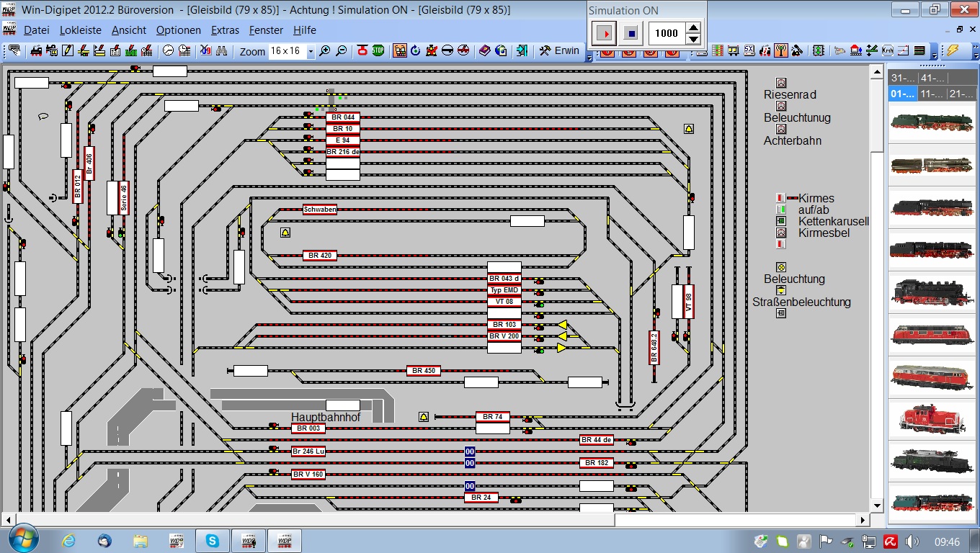Open Skype from the taskbar
The width and height of the screenshot is (980, 553).
(212, 540)
